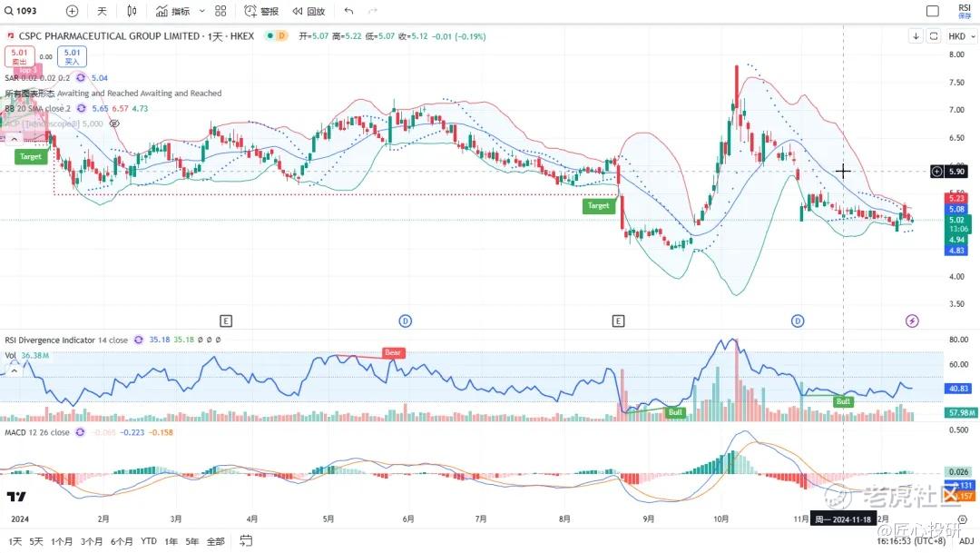Click the MACD indicator status icon
The height and width of the screenshot is (553, 980).
point(80,432)
